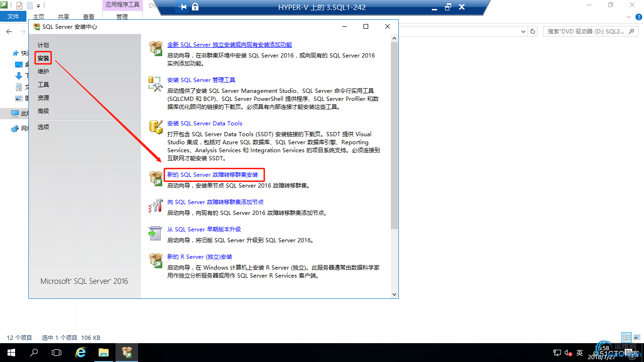Open Documents page icon in Explorer sidebar
The width and height of the screenshot is (644, 362).
[x=19, y=87]
